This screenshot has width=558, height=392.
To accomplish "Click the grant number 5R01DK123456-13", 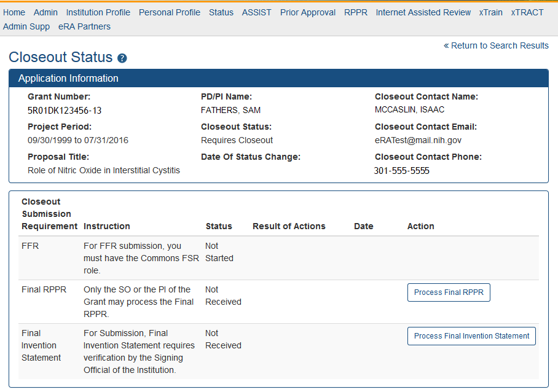I will pyautogui.click(x=65, y=111).
